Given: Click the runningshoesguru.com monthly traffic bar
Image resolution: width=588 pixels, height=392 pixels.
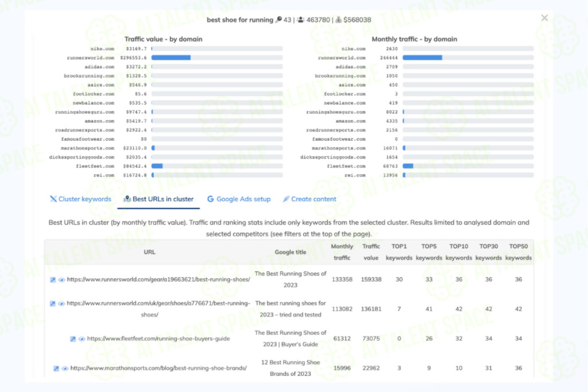Looking at the screenshot, I should pos(468,112).
